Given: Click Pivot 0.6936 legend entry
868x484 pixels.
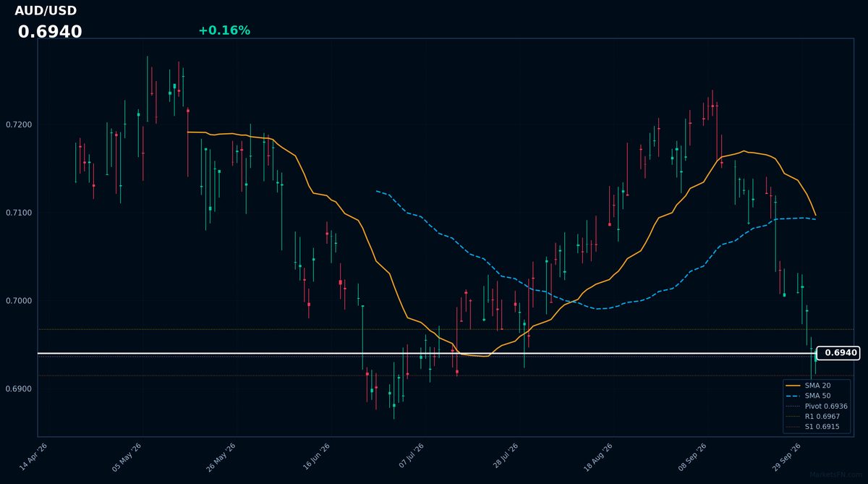Looking at the screenshot, I should tap(817, 407).
